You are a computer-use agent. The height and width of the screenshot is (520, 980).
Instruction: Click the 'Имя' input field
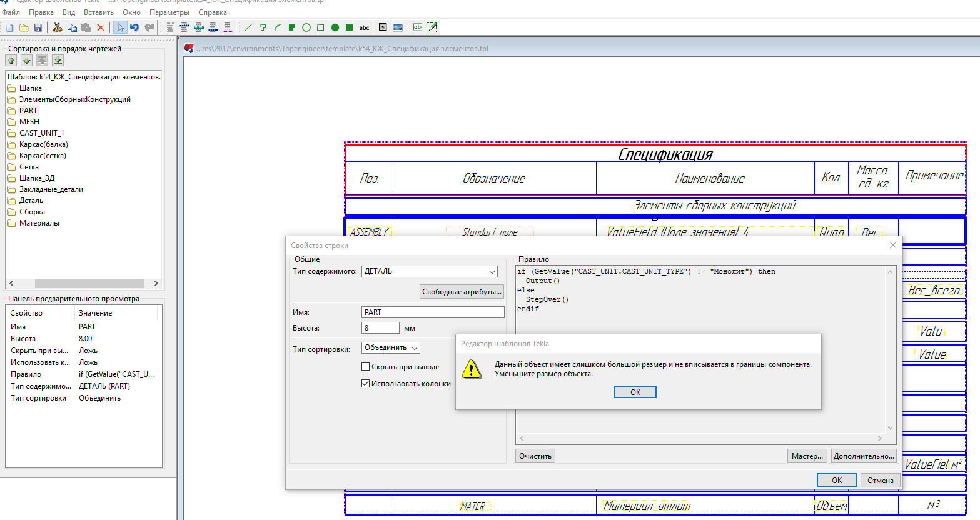[433, 312]
